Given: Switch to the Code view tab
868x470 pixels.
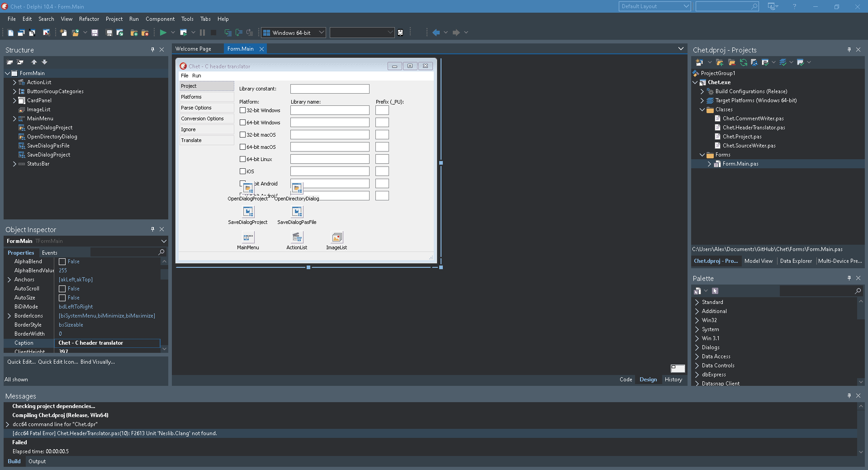Looking at the screenshot, I should click(x=626, y=380).
